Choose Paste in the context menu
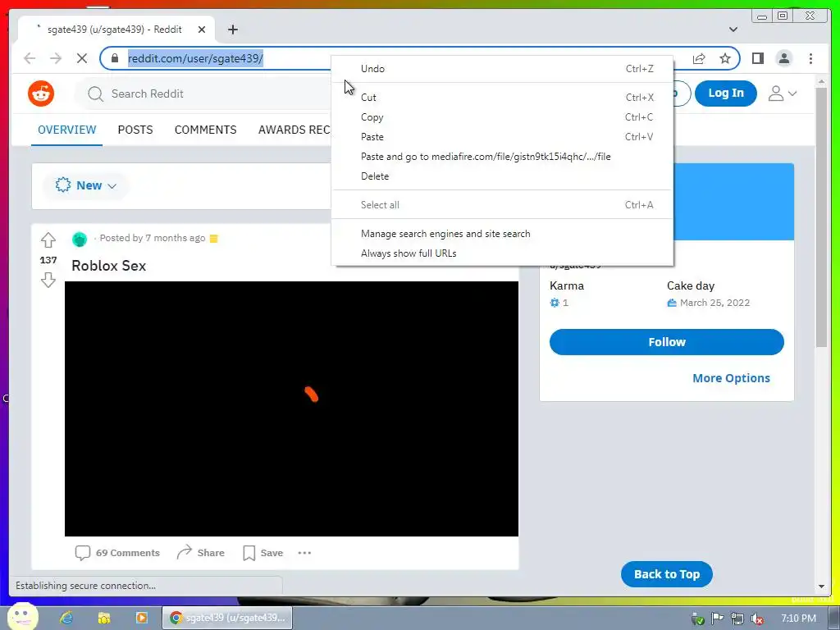 click(503, 137)
